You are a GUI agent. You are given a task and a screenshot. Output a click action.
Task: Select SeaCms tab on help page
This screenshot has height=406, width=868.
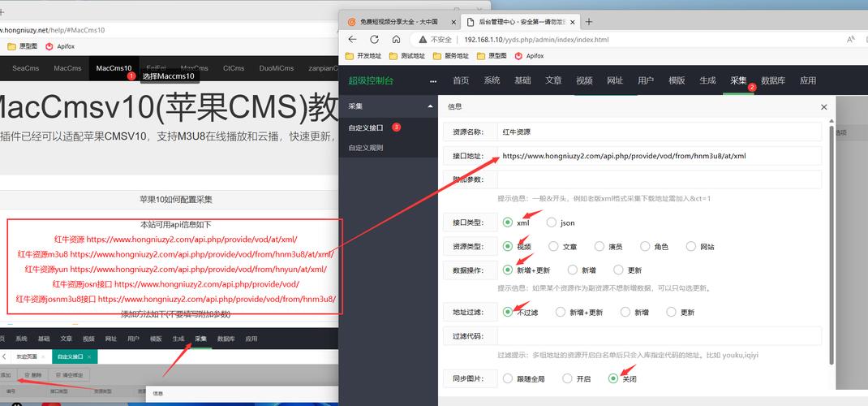(x=25, y=68)
